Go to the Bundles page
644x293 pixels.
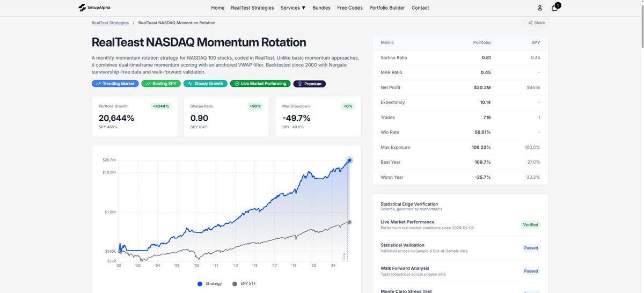[x=321, y=8]
